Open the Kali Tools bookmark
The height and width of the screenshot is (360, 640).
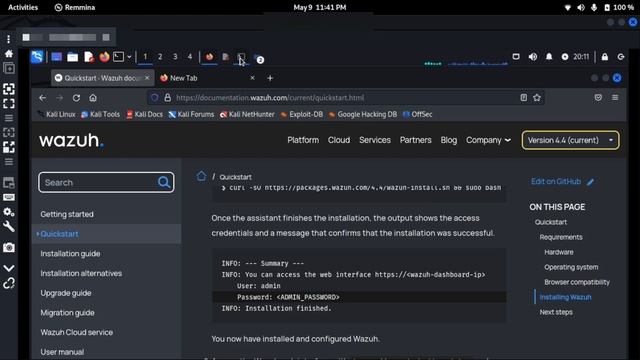pos(100,114)
